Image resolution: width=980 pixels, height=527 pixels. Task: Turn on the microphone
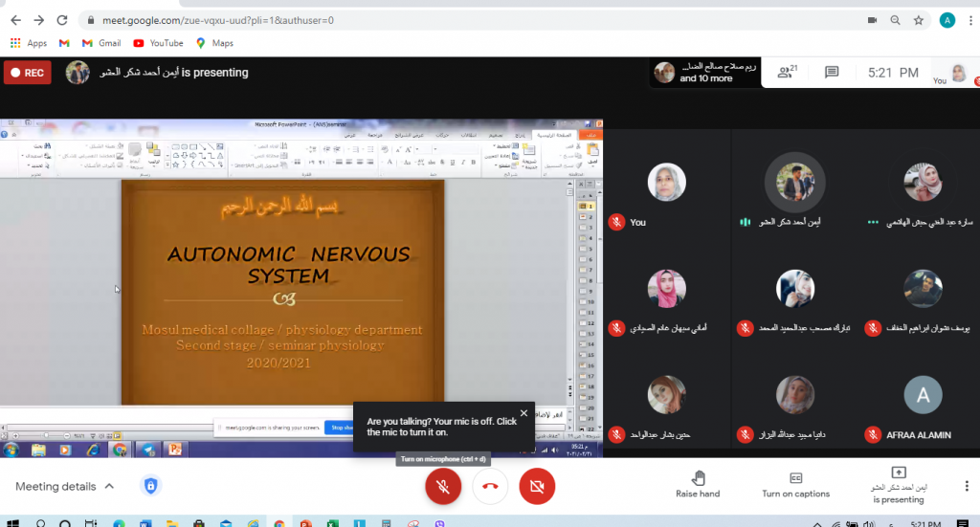pos(442,487)
